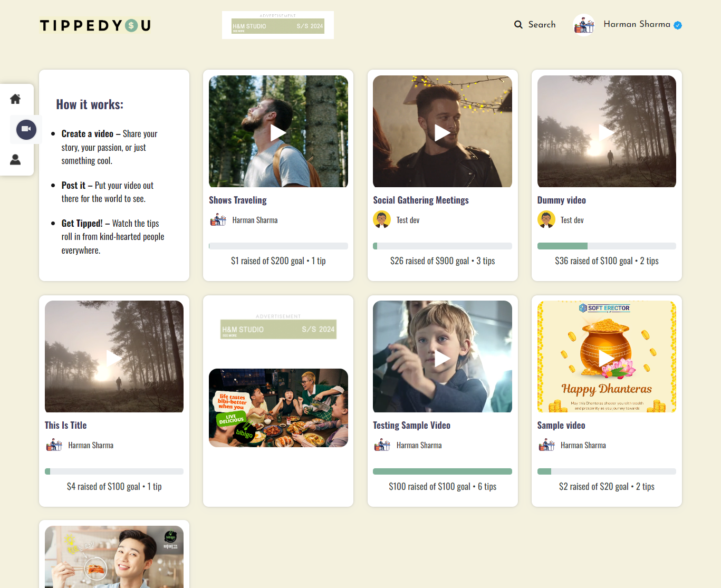721x588 pixels.
Task: Select the video camera sidebar icon
Action: coord(26,129)
